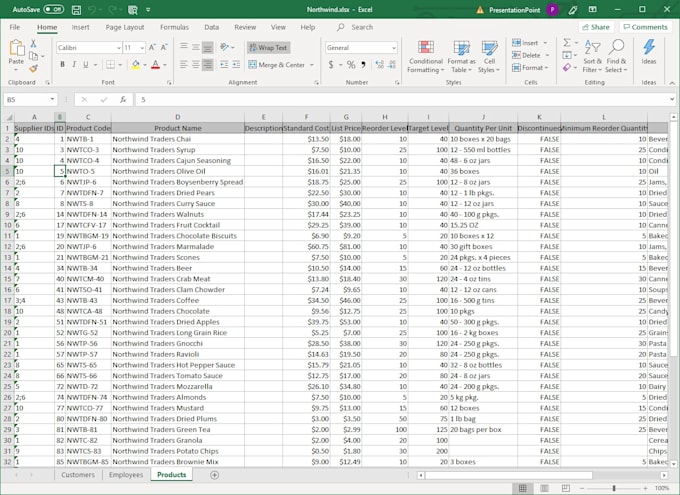Open the Comments button
This screenshot has height=495, width=680.
point(645,27)
